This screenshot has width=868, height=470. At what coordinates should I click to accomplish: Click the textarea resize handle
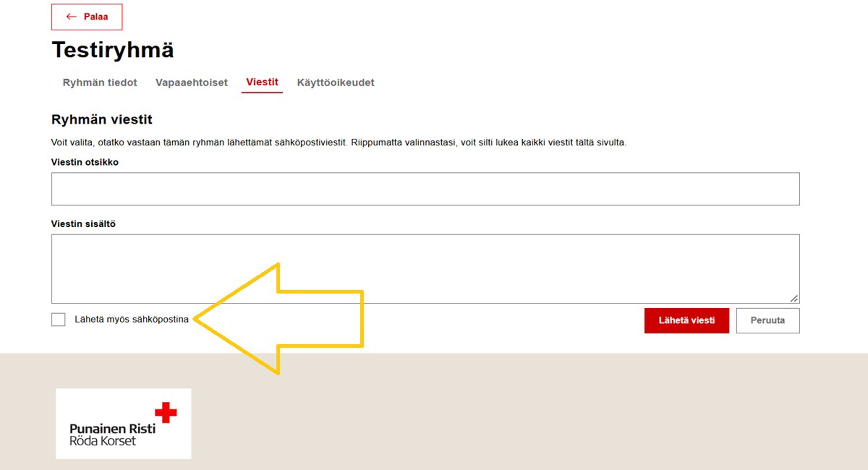[794, 298]
